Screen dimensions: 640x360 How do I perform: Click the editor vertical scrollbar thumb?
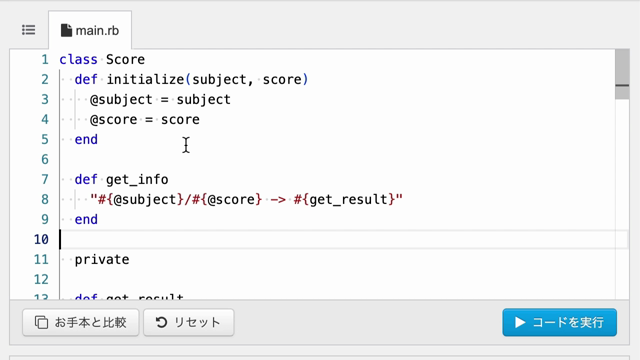(x=622, y=74)
